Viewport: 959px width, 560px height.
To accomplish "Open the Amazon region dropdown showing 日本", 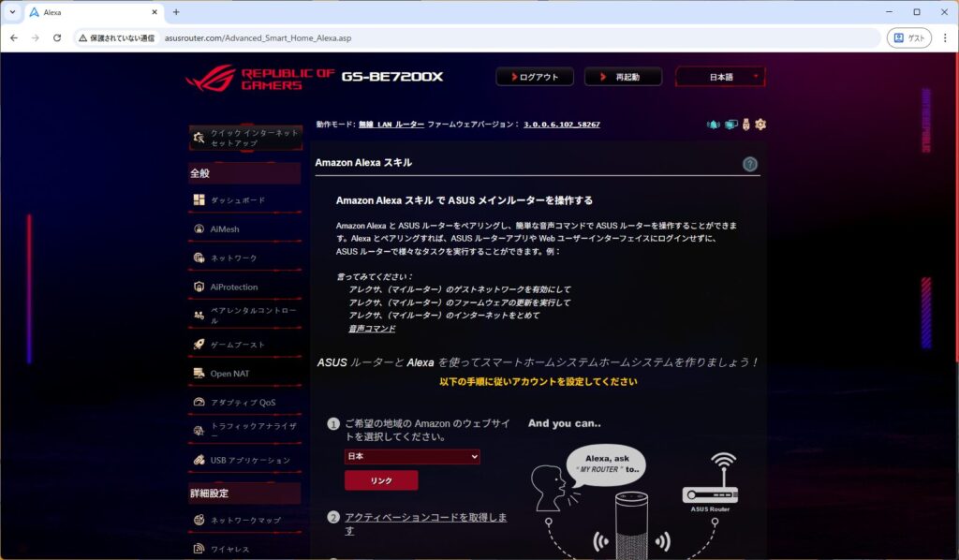I will point(412,456).
